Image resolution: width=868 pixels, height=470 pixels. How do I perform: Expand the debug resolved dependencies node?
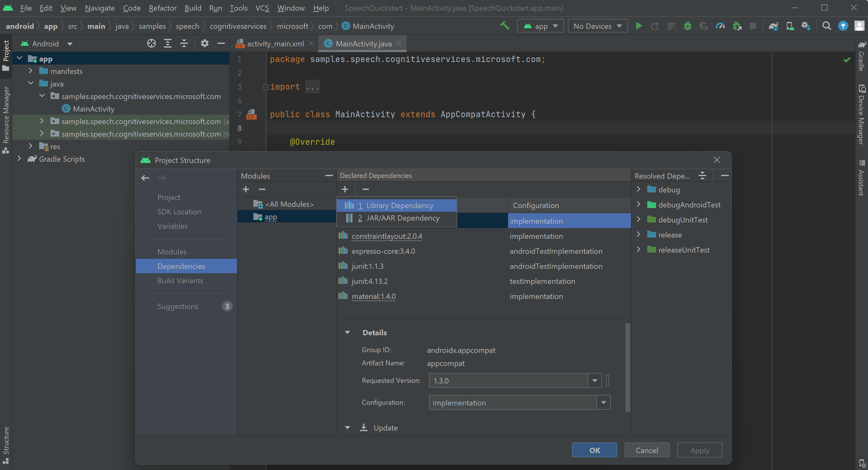[638, 189]
